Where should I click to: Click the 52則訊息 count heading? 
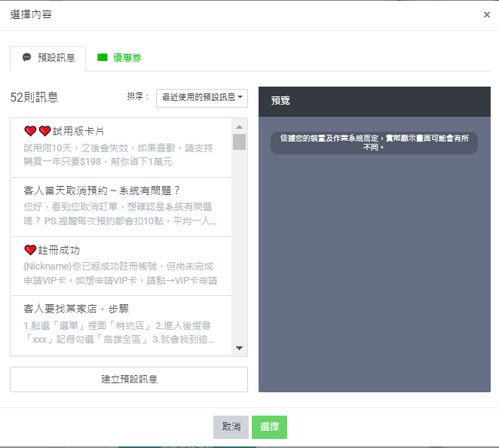(34, 97)
